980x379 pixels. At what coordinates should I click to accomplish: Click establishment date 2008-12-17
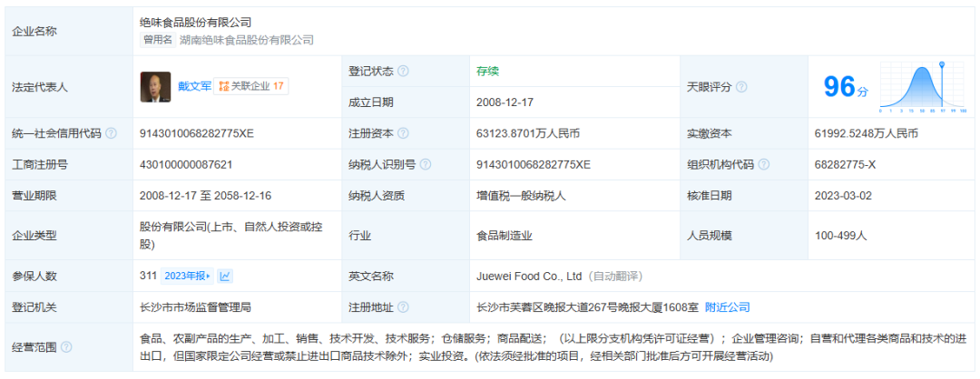[505, 102]
